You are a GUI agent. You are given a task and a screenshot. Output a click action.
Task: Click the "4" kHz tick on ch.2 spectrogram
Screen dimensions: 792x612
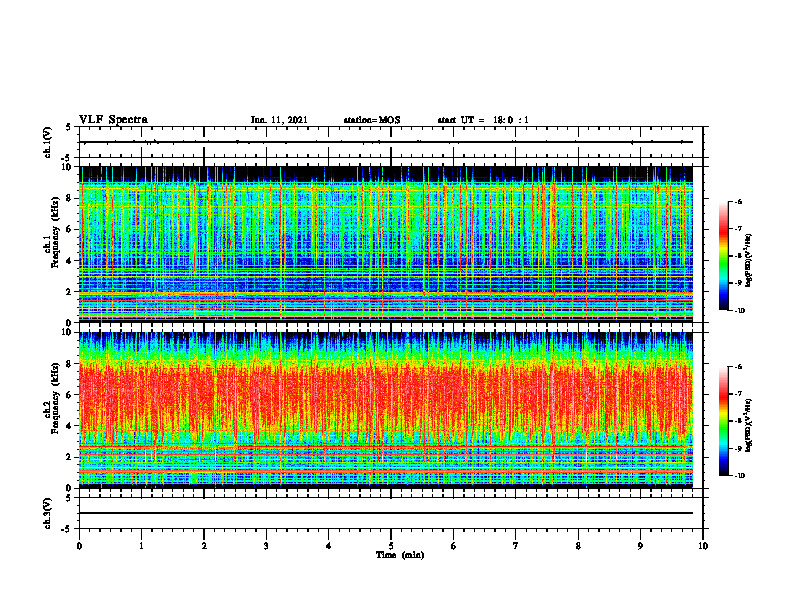point(70,427)
